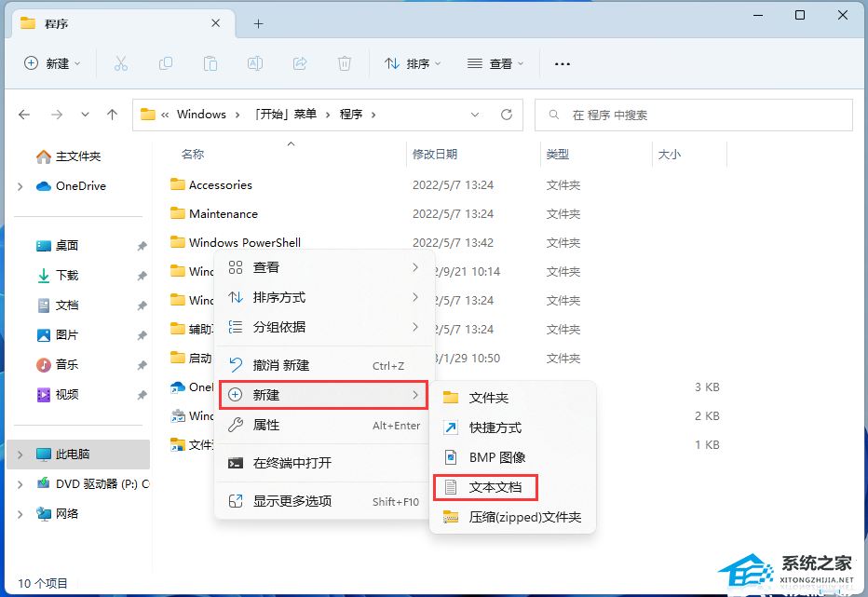Go forward with the right arrow
868x597 pixels.
(x=57, y=115)
